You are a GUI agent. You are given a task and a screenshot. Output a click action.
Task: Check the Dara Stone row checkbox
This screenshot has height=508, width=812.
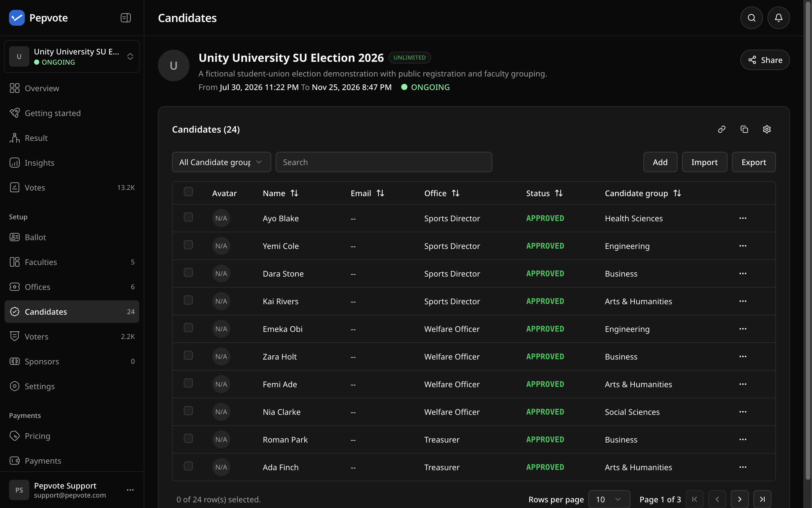[188, 272]
